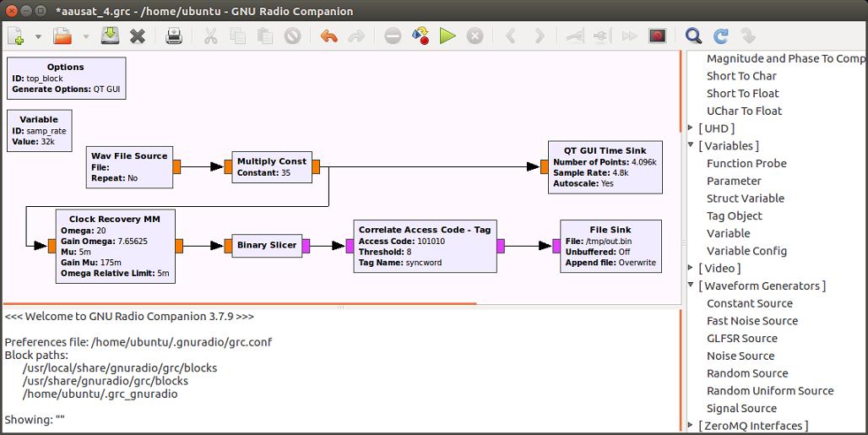Open an existing flow graph file
The height and width of the screenshot is (435, 868).
[62, 36]
